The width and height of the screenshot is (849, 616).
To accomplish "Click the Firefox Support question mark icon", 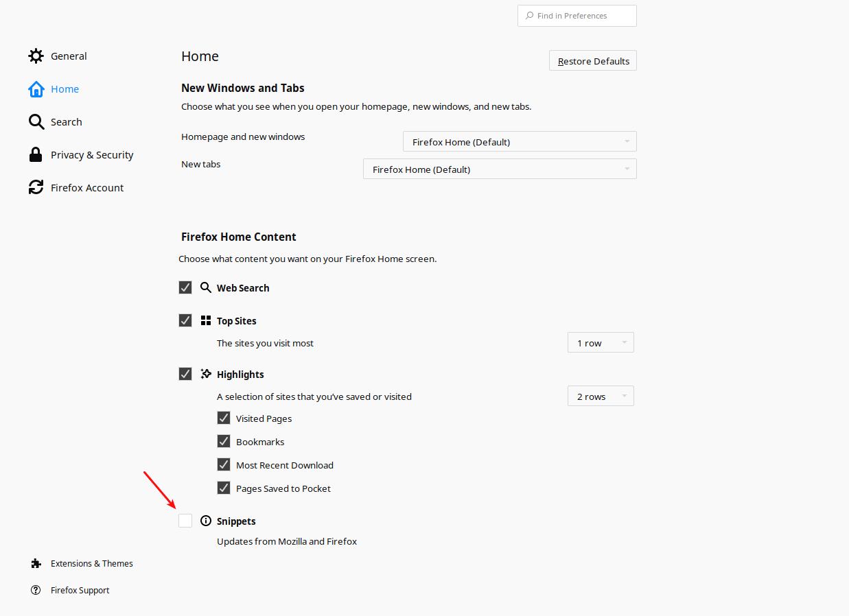I will (x=36, y=590).
